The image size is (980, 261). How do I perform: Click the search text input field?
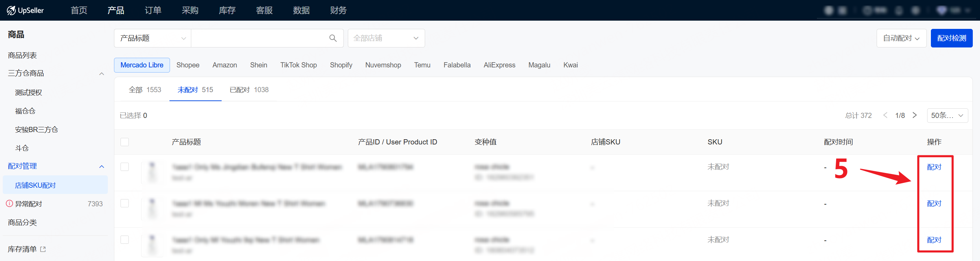[x=259, y=38]
